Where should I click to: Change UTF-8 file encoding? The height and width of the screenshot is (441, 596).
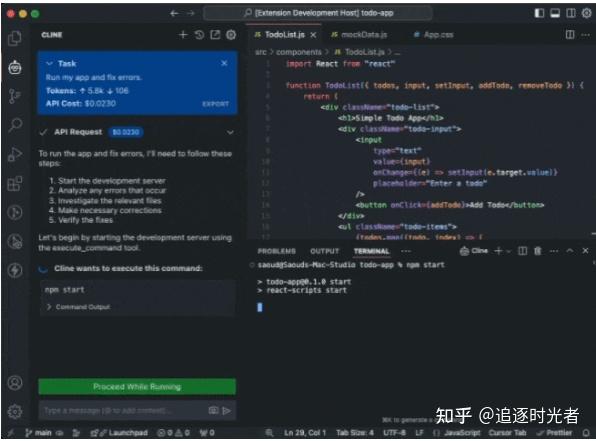point(395,433)
